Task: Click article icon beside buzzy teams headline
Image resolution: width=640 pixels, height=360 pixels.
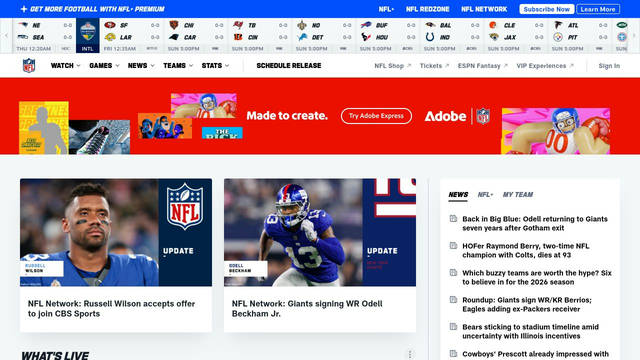Action: (453, 273)
